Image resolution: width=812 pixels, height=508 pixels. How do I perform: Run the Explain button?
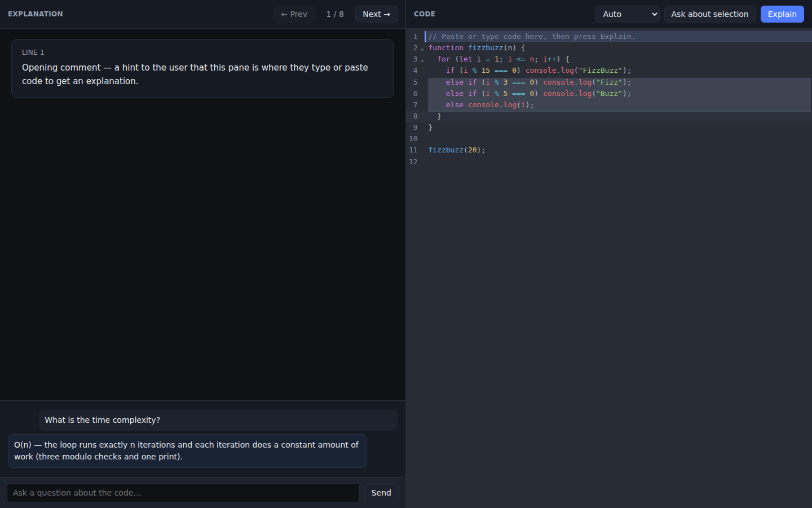[x=782, y=14]
